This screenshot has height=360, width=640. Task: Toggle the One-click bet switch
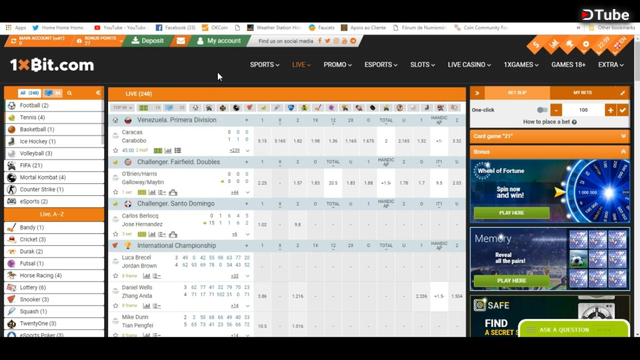(x=542, y=110)
